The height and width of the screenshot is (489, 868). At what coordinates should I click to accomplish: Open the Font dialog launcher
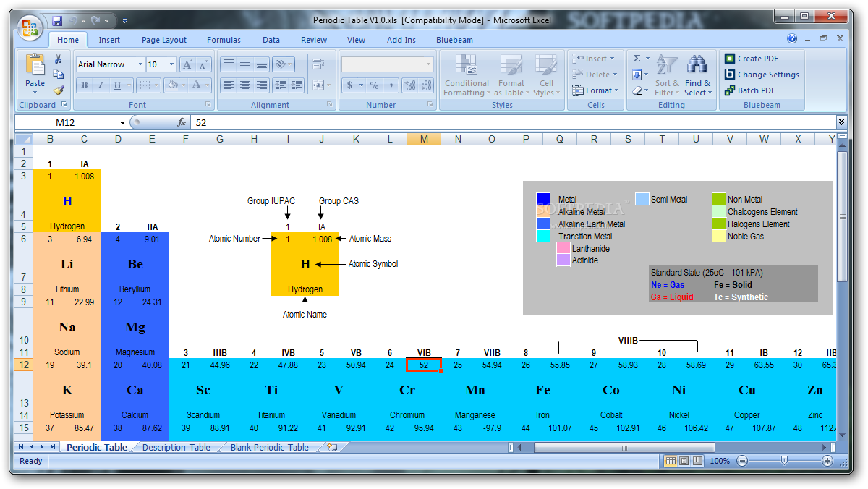[x=208, y=105]
